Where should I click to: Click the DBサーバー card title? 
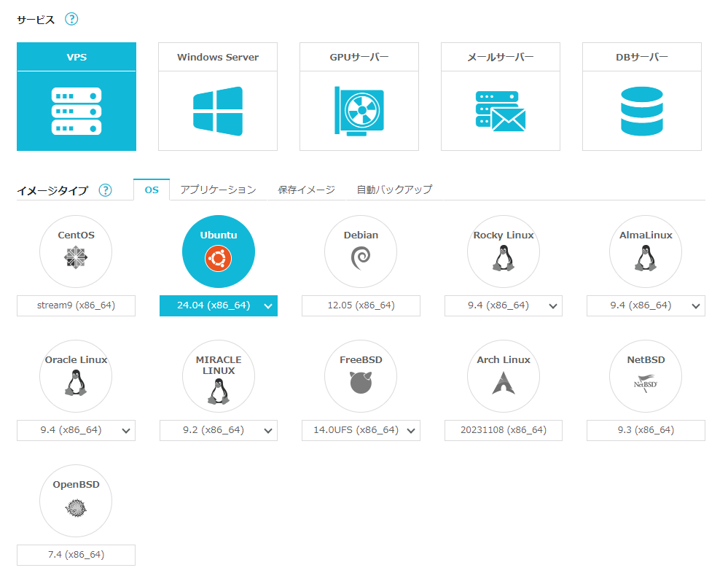tap(642, 57)
